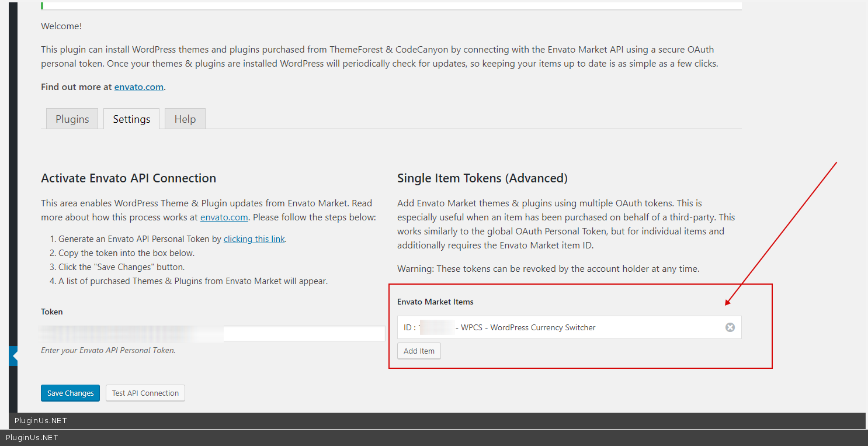Click Test API Connection button

point(145,393)
